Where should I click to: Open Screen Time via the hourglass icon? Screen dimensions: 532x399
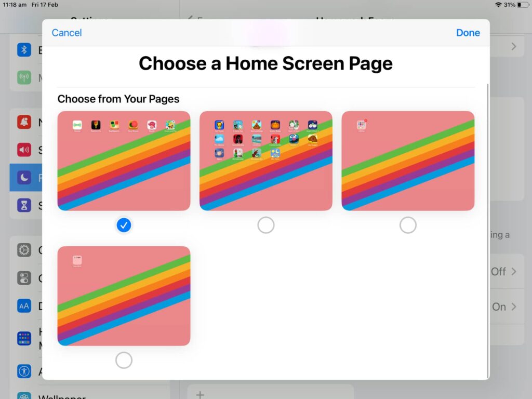[x=24, y=206]
